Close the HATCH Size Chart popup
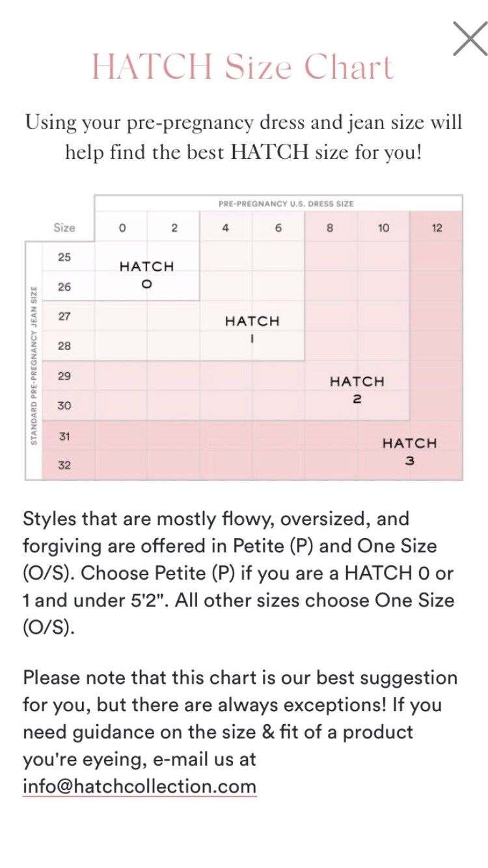This screenshot has height=868, width=488. 470,38
